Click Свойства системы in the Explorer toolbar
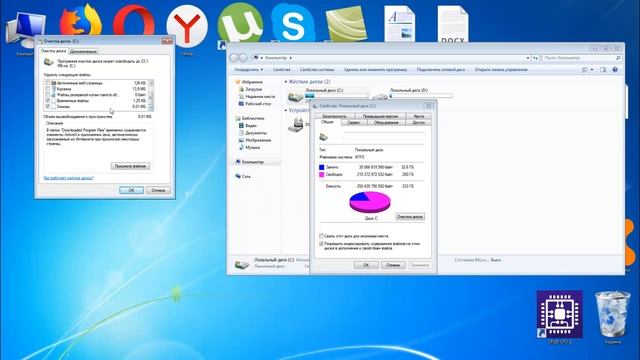The image size is (640, 360). [x=317, y=70]
